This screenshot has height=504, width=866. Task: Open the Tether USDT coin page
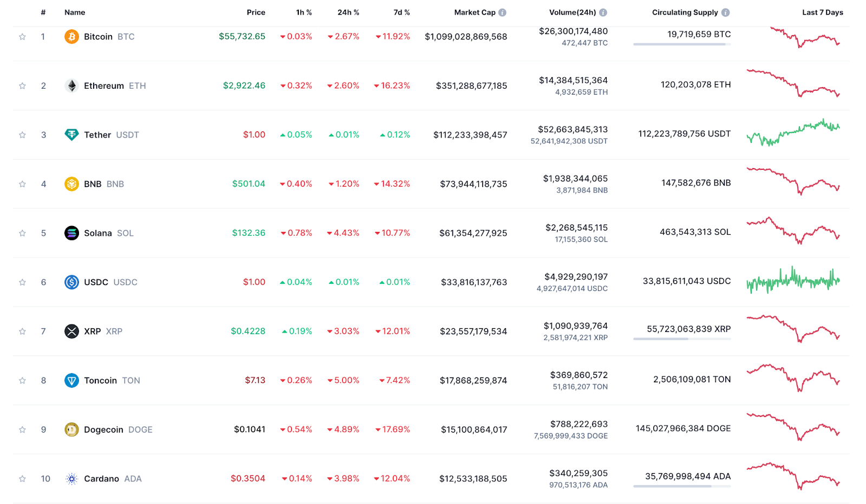click(x=111, y=135)
